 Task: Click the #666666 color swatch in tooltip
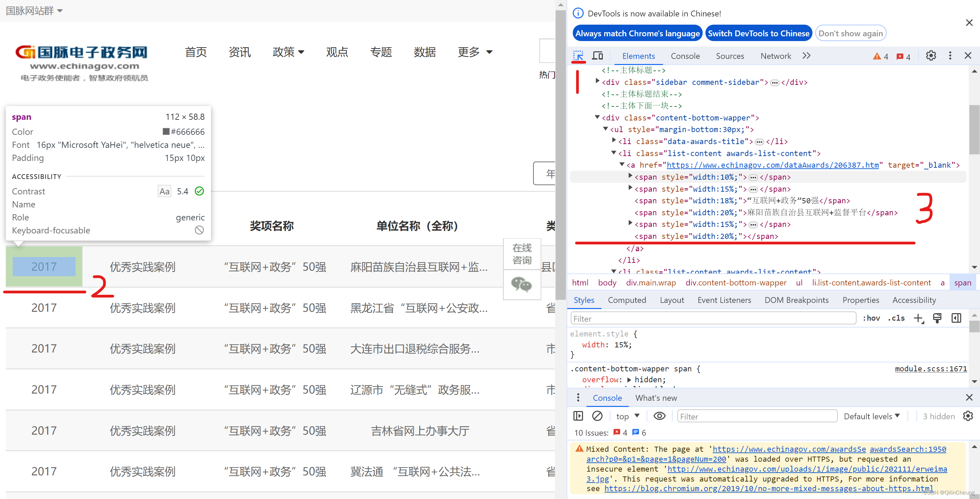click(166, 131)
